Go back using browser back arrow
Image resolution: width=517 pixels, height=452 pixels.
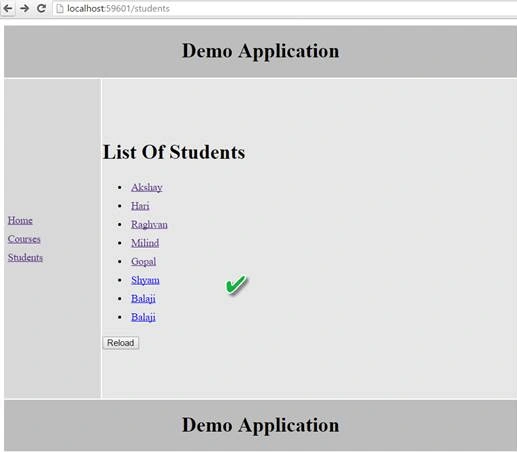[x=8, y=8]
